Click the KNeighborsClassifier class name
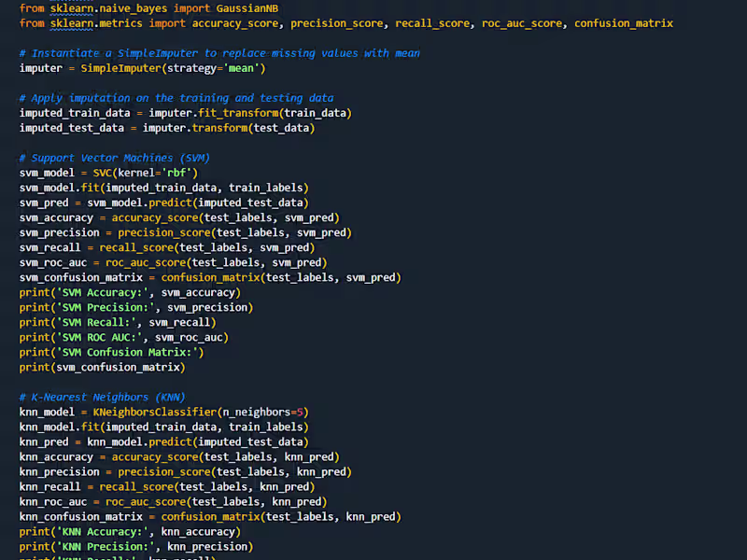 point(151,412)
